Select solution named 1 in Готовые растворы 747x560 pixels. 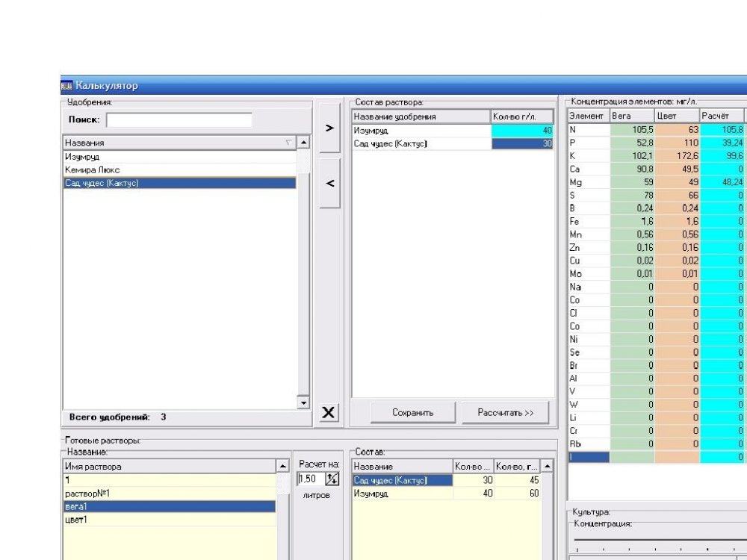[x=170, y=480]
